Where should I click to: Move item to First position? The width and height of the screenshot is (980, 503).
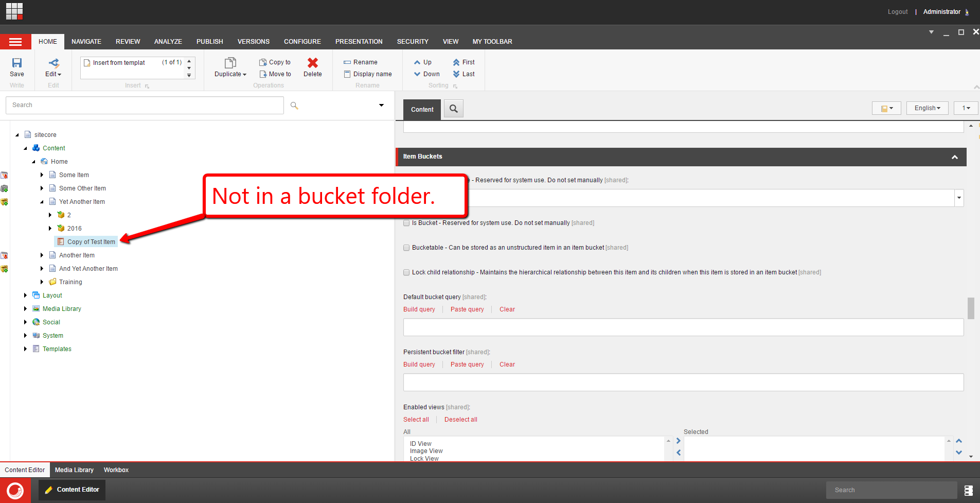(x=464, y=62)
